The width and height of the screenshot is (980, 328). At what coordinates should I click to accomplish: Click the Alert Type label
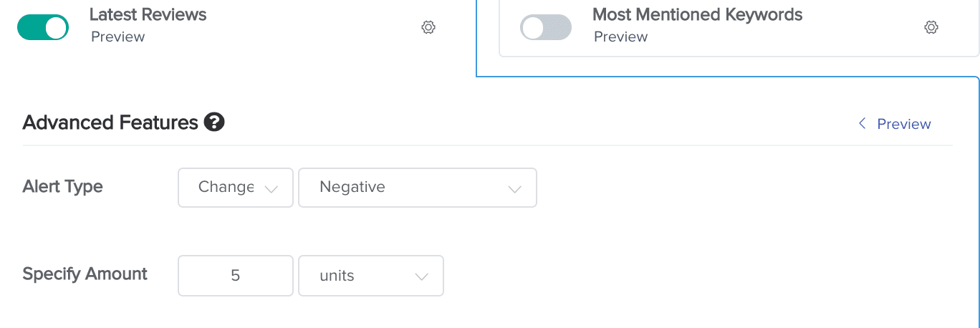(x=63, y=187)
